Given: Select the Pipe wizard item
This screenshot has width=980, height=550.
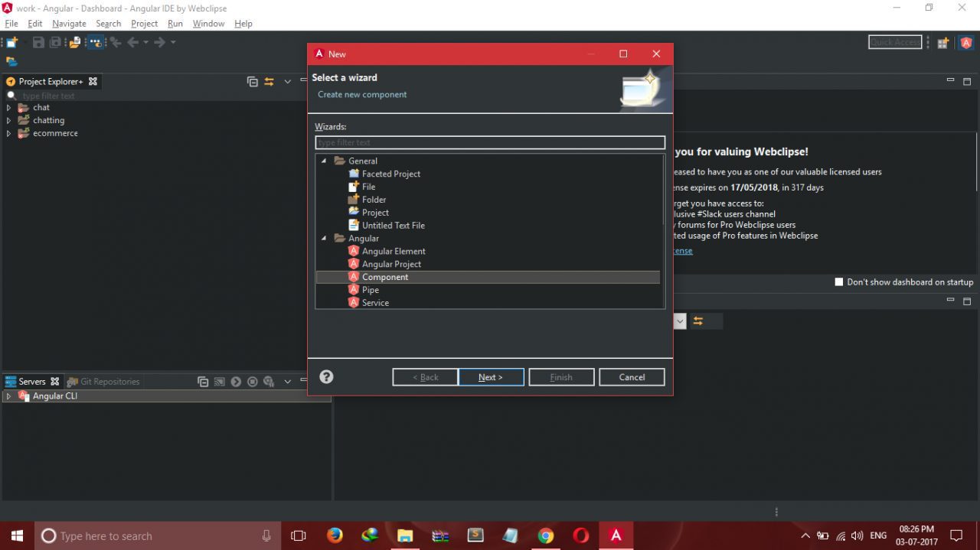Looking at the screenshot, I should pos(371,290).
